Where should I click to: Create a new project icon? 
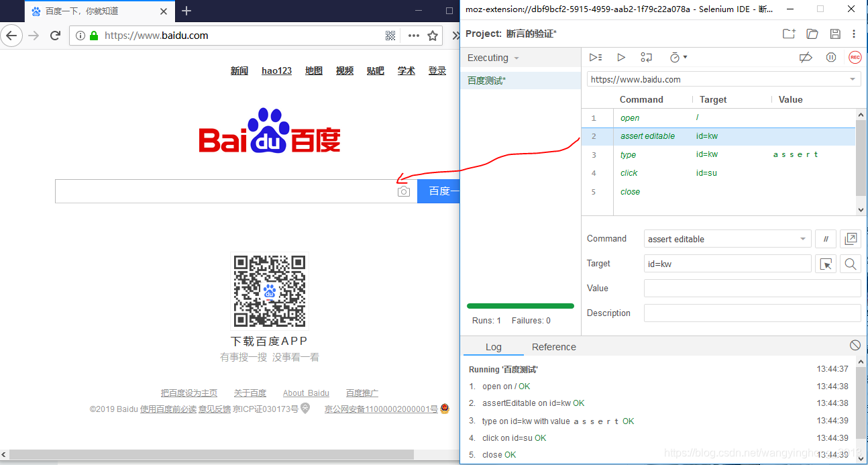click(x=789, y=34)
